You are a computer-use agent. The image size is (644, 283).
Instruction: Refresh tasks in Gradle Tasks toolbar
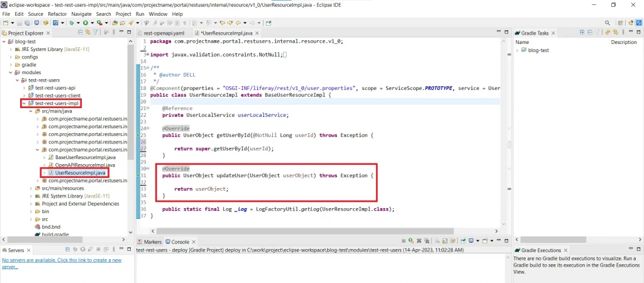click(x=608, y=32)
